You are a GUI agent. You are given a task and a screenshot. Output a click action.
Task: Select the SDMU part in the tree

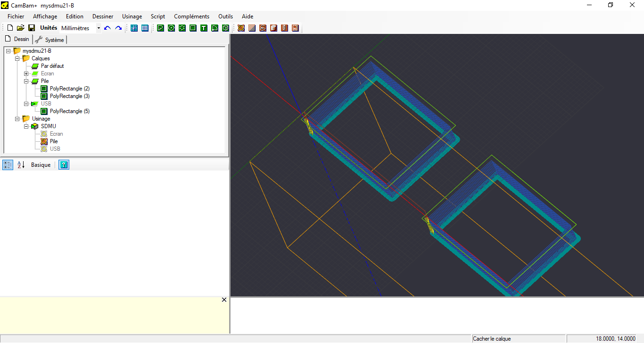[x=49, y=126]
